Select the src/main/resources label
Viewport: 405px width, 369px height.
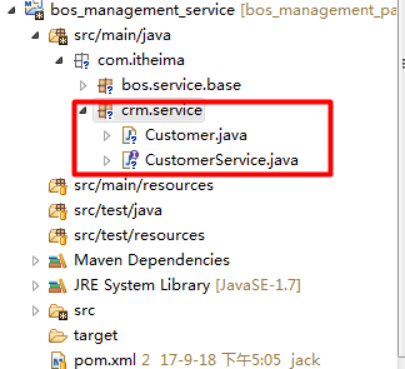(x=144, y=185)
